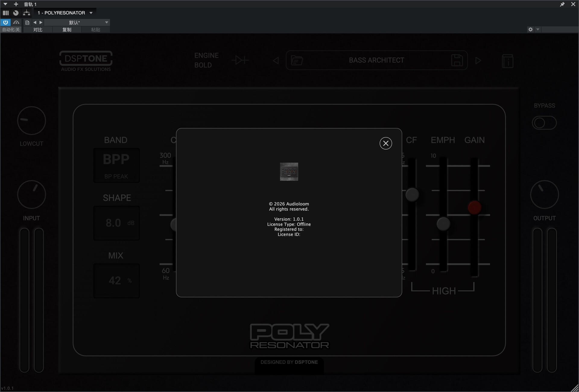Expand the 1 - POLYRESONATOR dropdown
This screenshot has height=392, width=579.
point(91,13)
